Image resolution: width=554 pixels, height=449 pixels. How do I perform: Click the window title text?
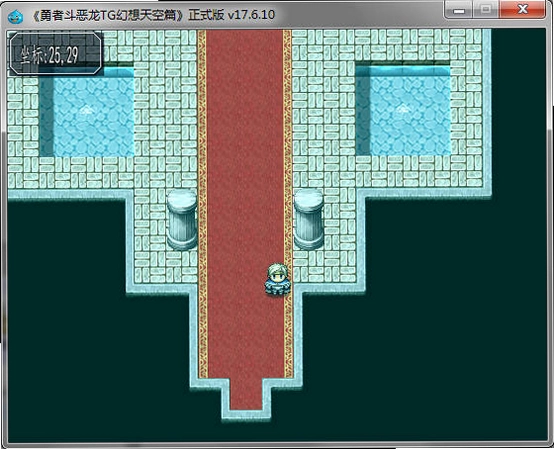coord(153,15)
